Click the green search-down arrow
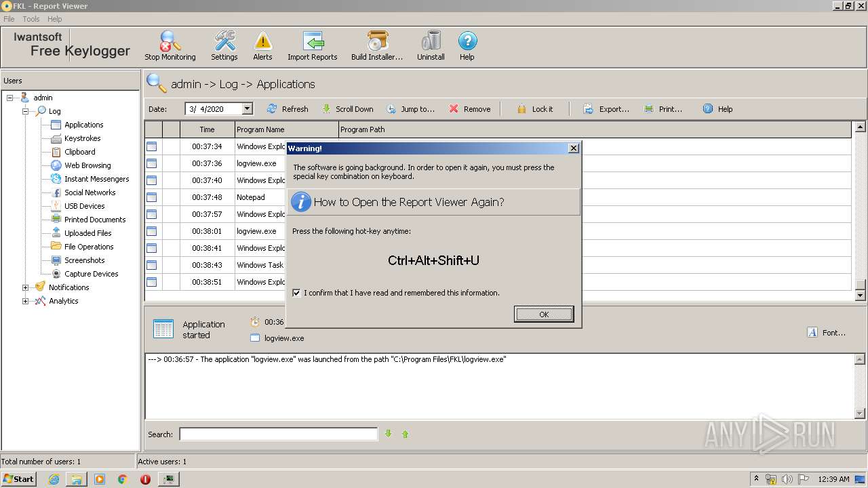 point(388,434)
